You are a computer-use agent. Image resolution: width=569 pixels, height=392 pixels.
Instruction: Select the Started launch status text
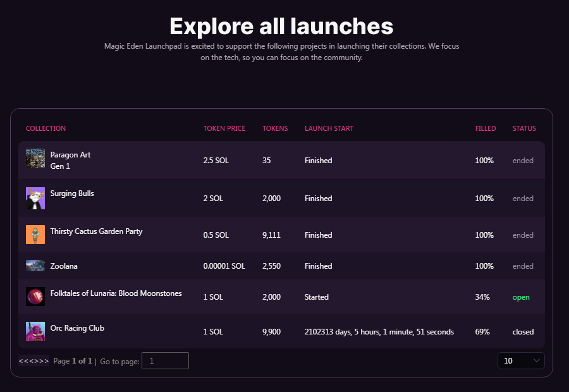click(317, 297)
